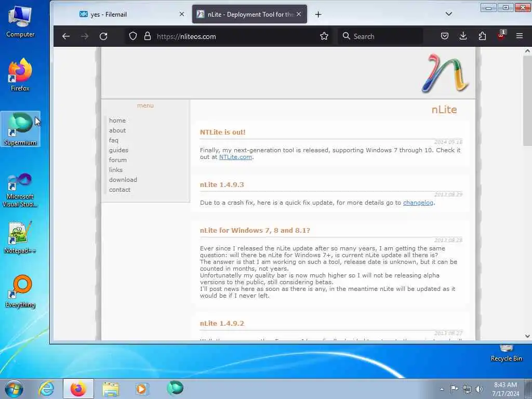Click the scrollbar up arrow
Viewport: 532px width, 399px height.
[x=527, y=51]
